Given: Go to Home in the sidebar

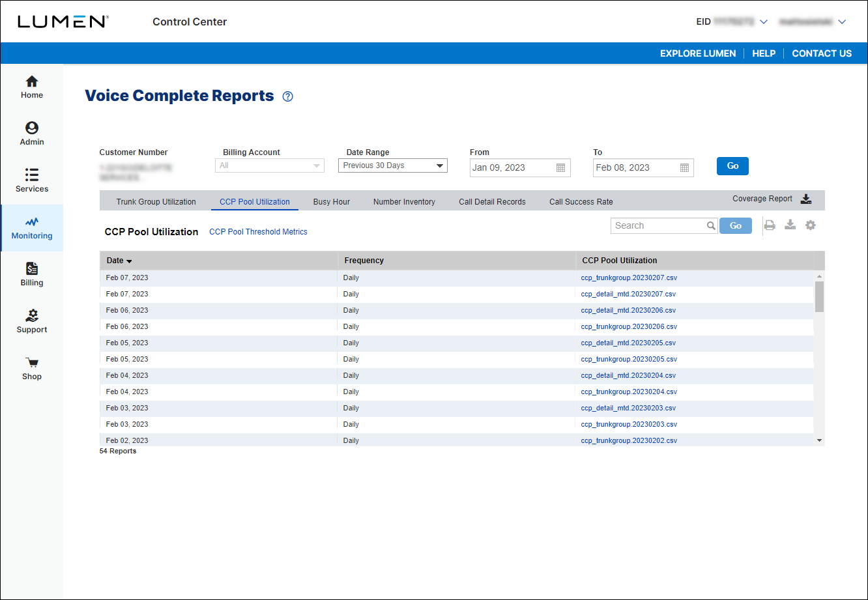Looking at the screenshot, I should pyautogui.click(x=32, y=87).
